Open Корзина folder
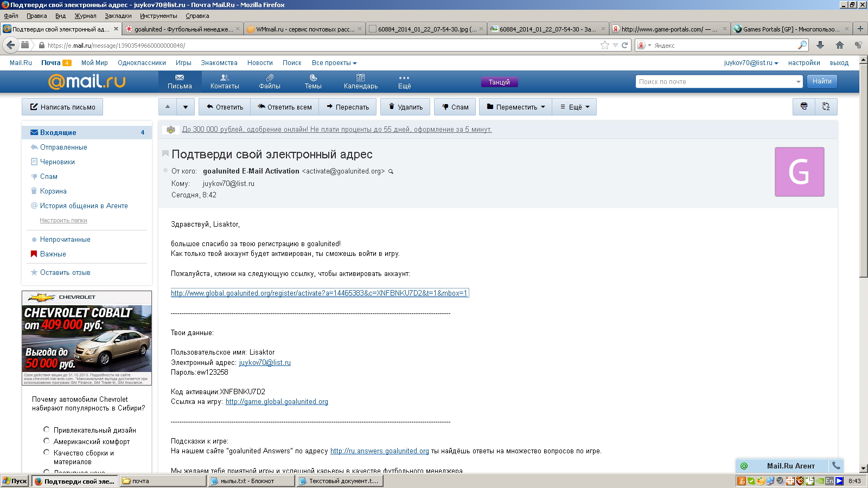The image size is (868, 488). point(53,191)
